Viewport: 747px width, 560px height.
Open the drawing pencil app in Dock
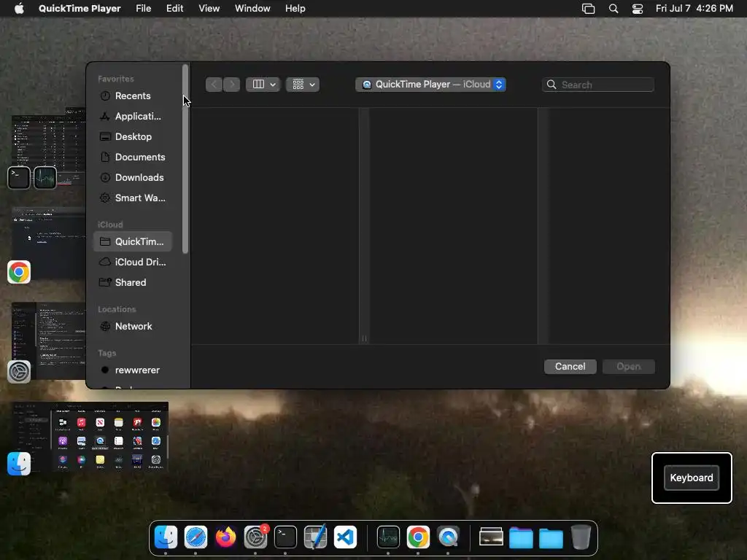315,537
